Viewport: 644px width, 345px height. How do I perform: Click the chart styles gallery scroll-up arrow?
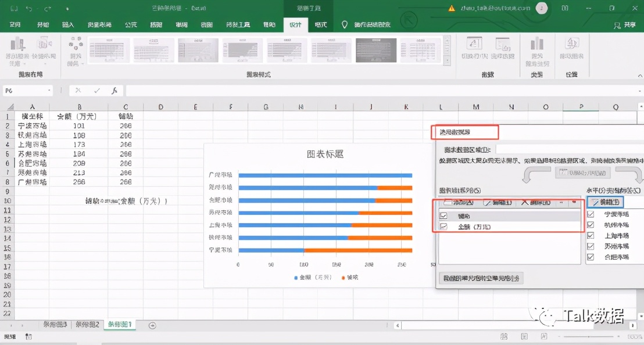[448, 41]
